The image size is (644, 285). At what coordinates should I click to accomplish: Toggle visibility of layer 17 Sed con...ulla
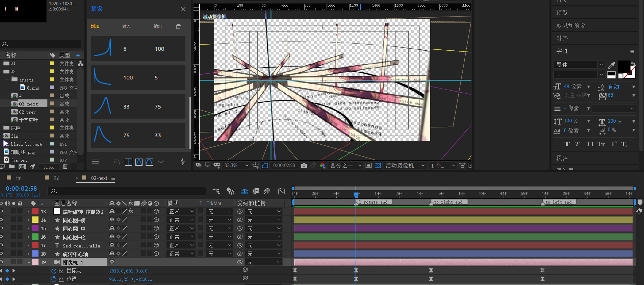pos(2,245)
